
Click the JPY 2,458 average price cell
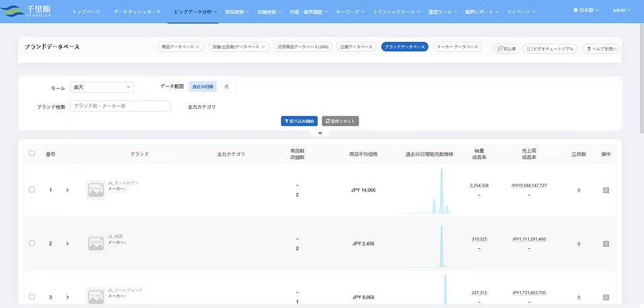click(x=363, y=243)
